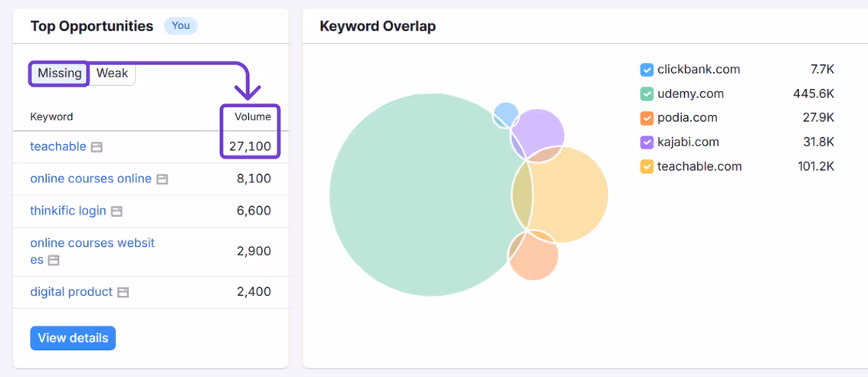This screenshot has width=868, height=377.
Task: Open the online courses websites keyword link
Action: click(x=93, y=251)
